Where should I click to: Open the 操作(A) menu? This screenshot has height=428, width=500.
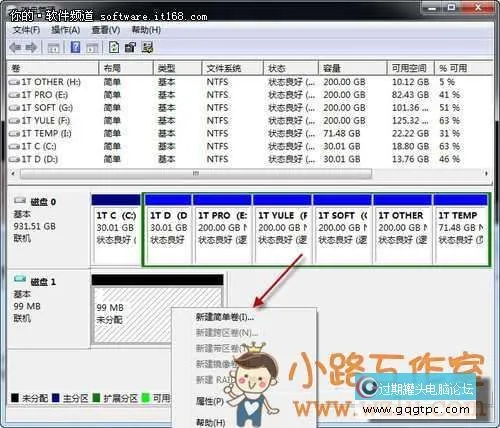[65, 30]
